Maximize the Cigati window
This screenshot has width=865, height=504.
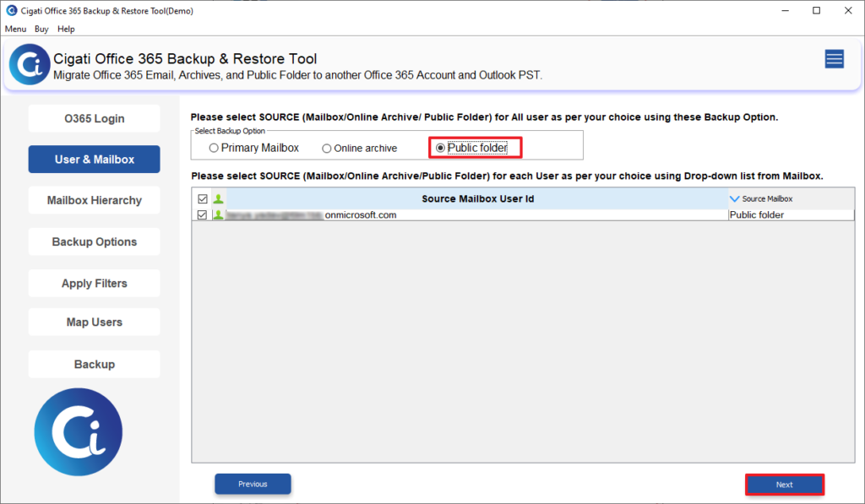(817, 10)
